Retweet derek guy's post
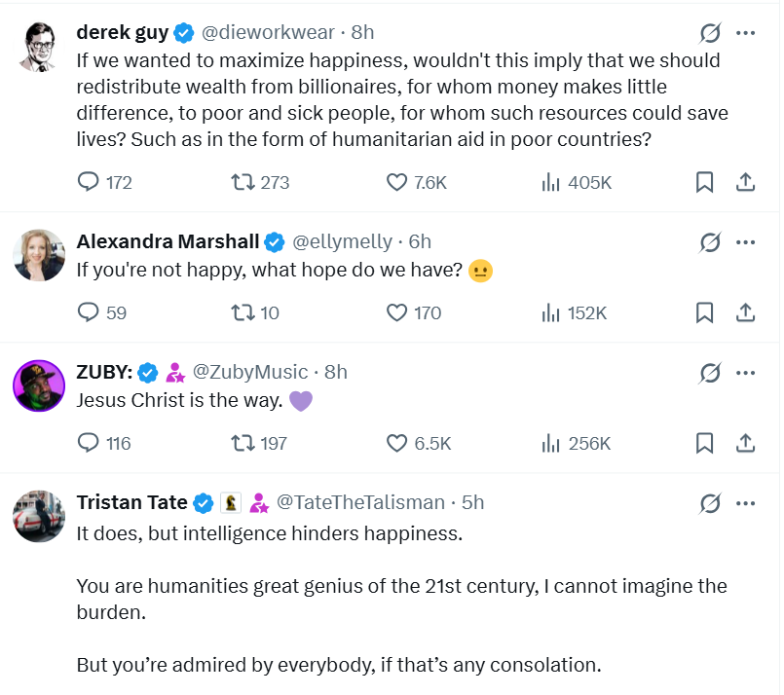Image resolution: width=784 pixels, height=695 pixels. click(x=241, y=182)
